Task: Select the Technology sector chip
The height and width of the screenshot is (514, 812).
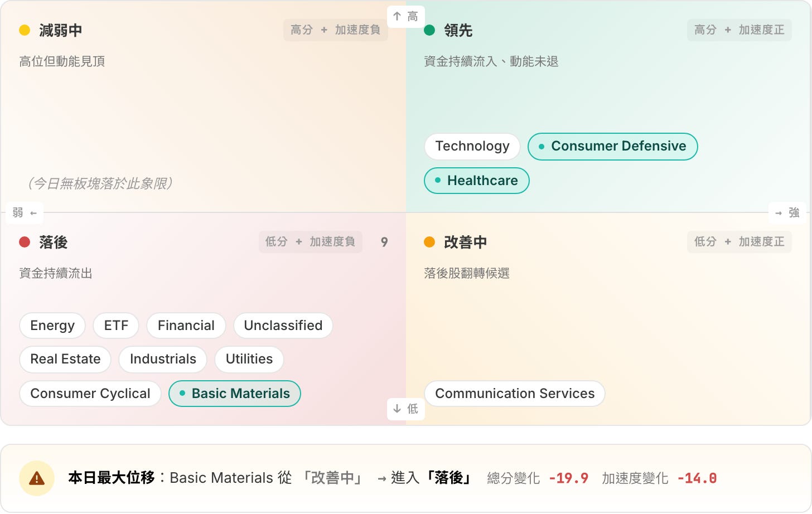Action: (x=472, y=146)
